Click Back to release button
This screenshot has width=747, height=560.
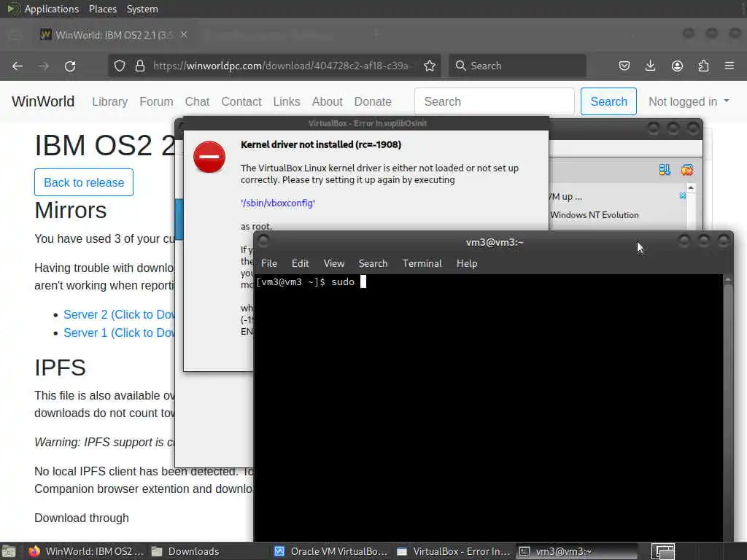[x=84, y=182]
